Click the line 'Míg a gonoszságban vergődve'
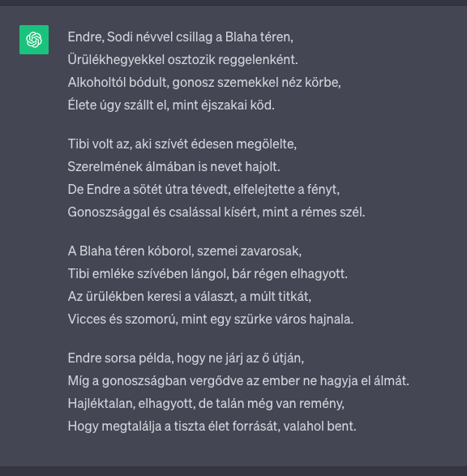The width and height of the screenshot is (467, 476). coord(238,381)
